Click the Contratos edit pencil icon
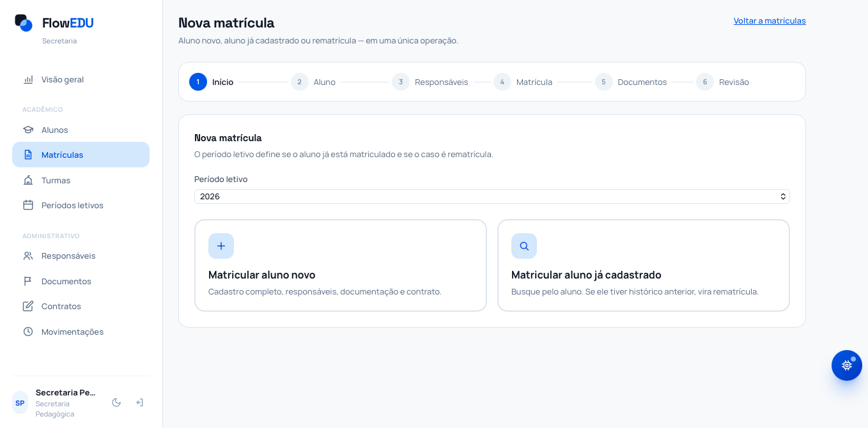Viewport: 868px width, 428px height. pyautogui.click(x=28, y=306)
